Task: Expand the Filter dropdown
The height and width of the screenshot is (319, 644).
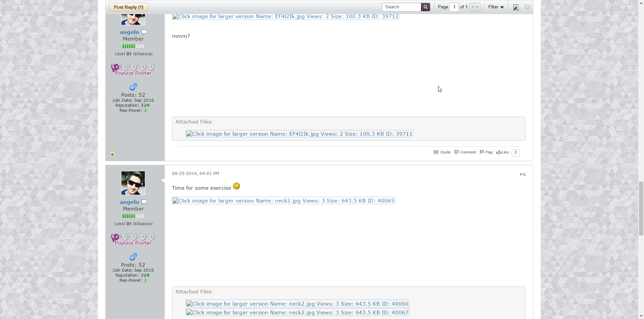Action: pyautogui.click(x=496, y=7)
